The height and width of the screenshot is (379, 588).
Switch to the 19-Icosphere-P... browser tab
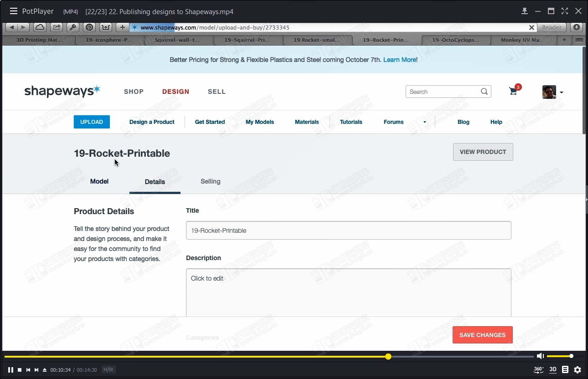[x=109, y=40]
